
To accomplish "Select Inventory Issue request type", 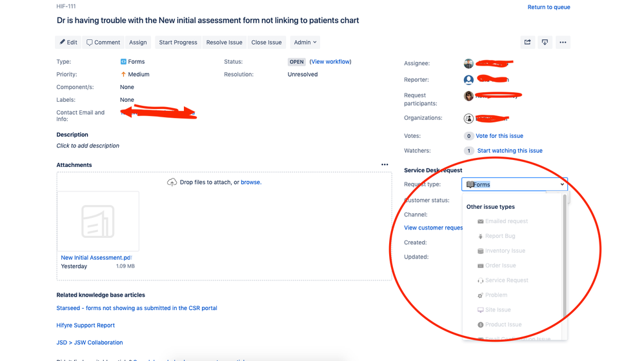I will tap(505, 251).
